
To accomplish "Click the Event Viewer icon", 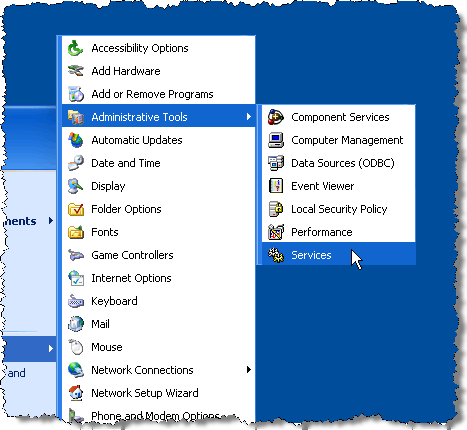I will tap(276, 186).
